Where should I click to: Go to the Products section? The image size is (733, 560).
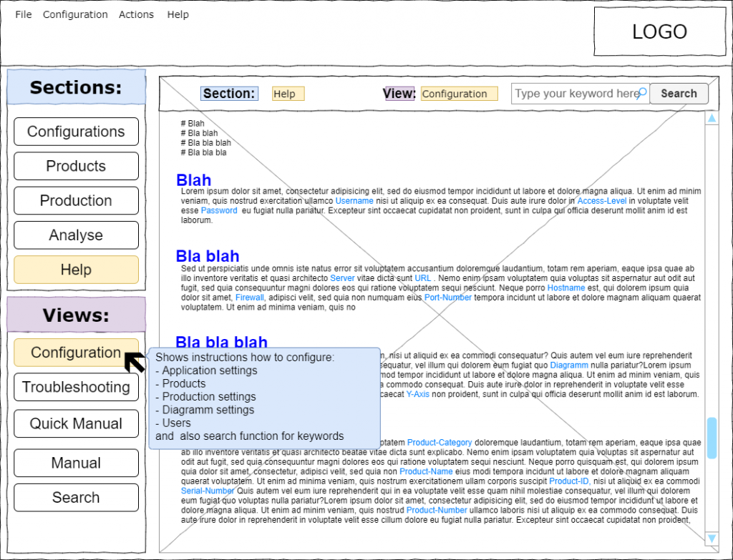point(76,166)
